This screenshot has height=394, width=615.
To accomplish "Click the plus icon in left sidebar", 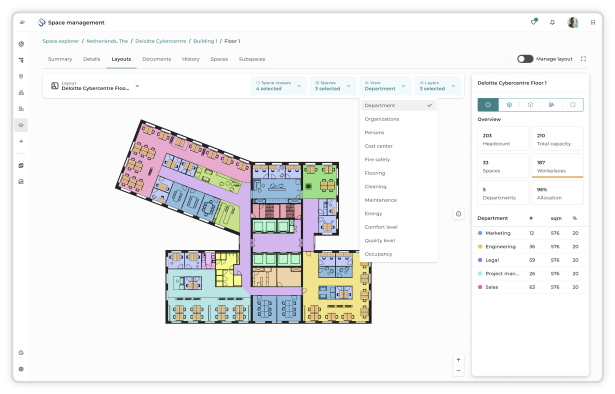I will pos(21,141).
